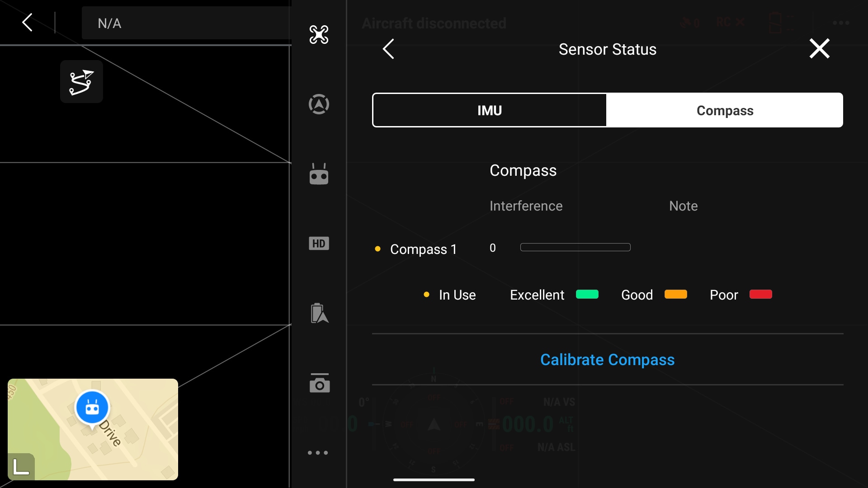Select the flight controller settings icon
Image resolution: width=868 pixels, height=488 pixels.
click(319, 103)
